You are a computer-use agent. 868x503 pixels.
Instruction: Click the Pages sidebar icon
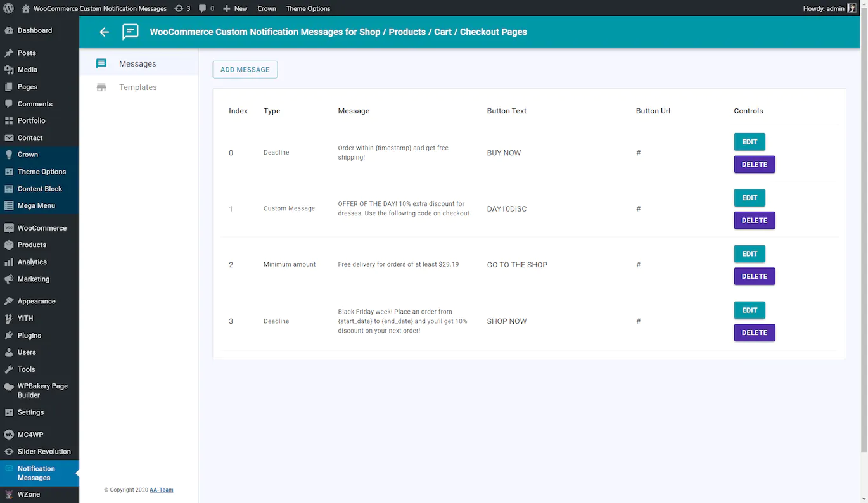9,87
